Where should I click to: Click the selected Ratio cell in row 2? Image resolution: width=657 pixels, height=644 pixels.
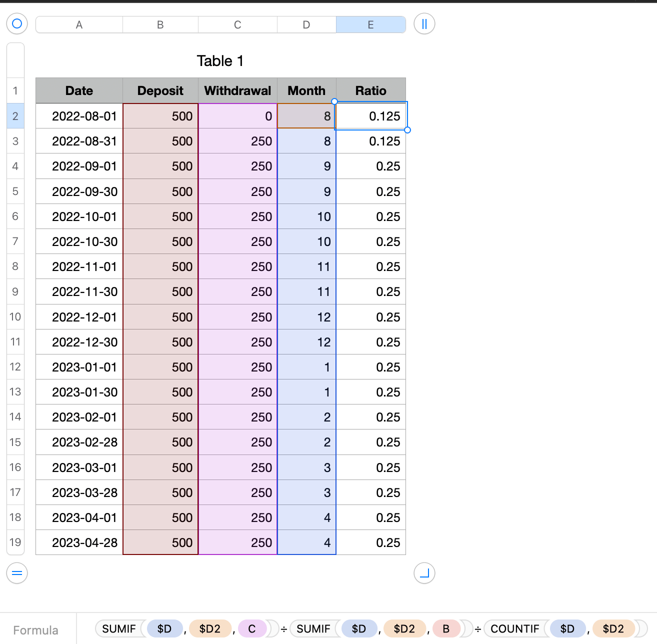(371, 116)
